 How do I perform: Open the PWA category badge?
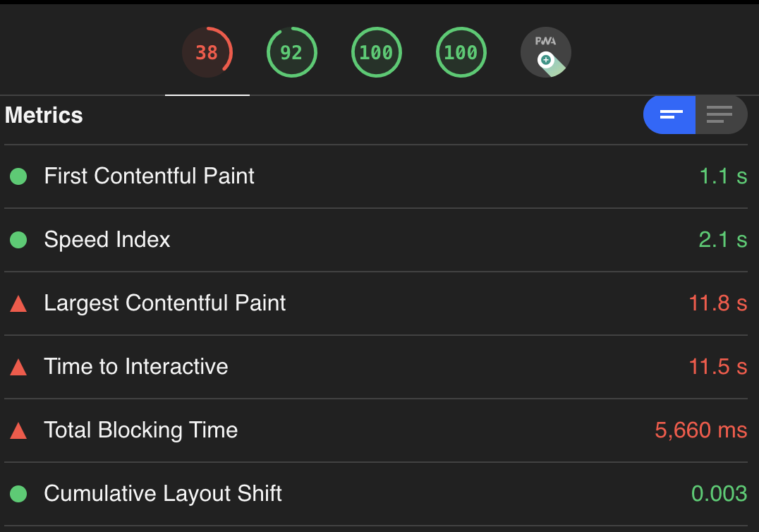point(546,52)
